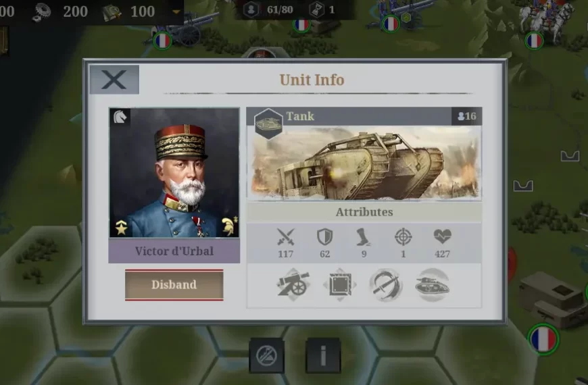Disband the unit
Screen dimensions: 588x385
pyautogui.click(x=174, y=284)
